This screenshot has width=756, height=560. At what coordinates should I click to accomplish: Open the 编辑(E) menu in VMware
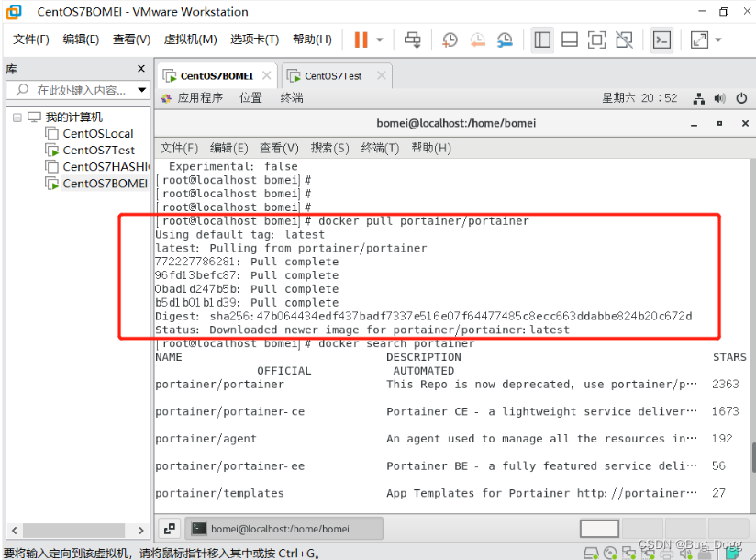coord(81,39)
